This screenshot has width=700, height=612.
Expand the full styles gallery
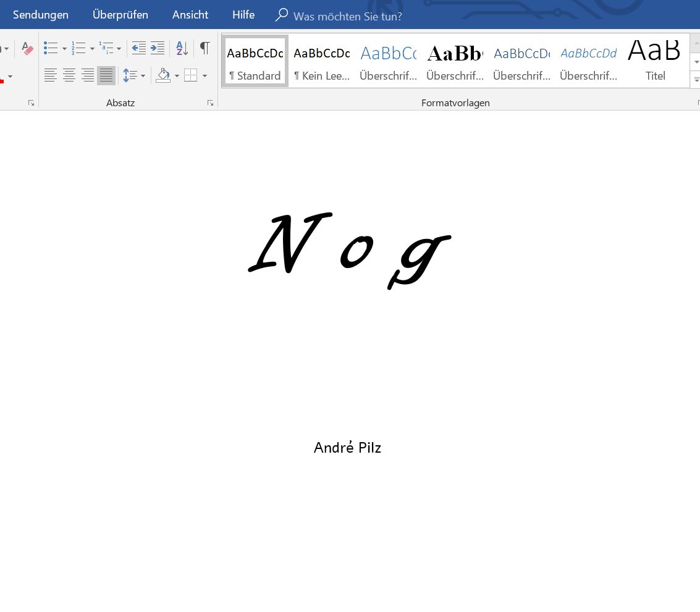(696, 80)
